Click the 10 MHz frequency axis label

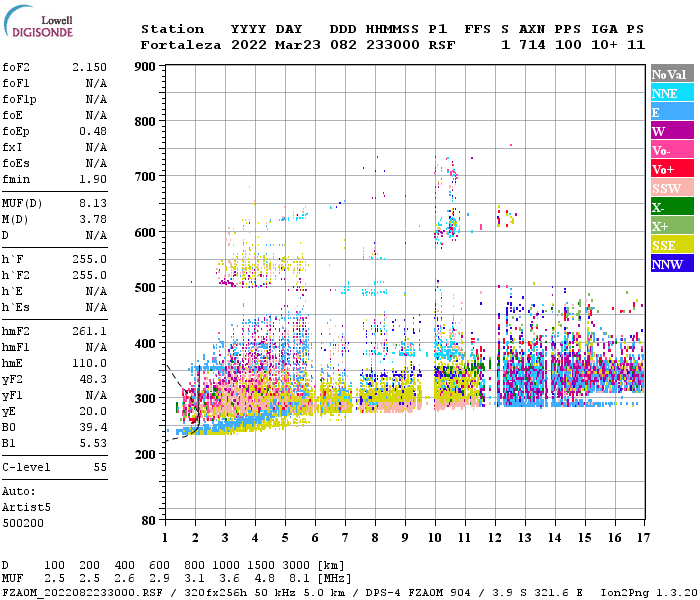pyautogui.click(x=435, y=538)
